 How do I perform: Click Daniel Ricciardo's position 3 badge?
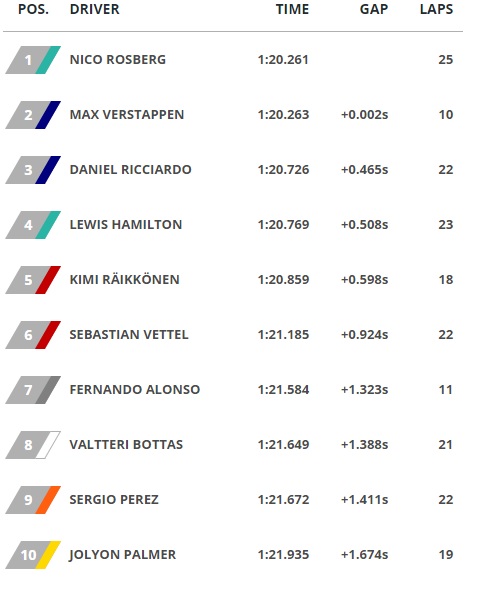(33, 170)
